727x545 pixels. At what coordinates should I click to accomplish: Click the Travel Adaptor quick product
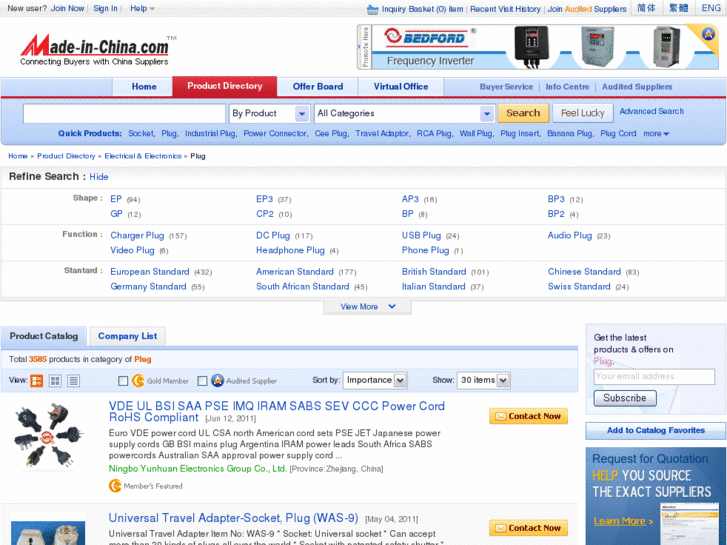(x=382, y=134)
